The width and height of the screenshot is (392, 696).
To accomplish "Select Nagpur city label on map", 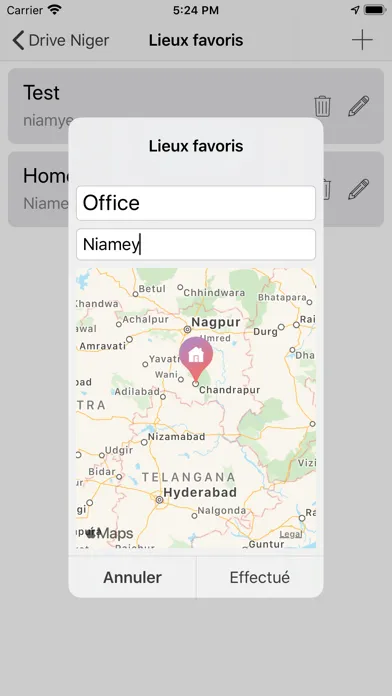I will coord(216,322).
